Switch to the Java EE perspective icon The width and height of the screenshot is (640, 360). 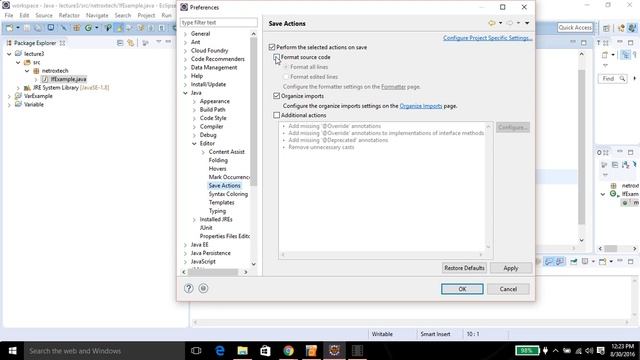pyautogui.click(x=621, y=28)
